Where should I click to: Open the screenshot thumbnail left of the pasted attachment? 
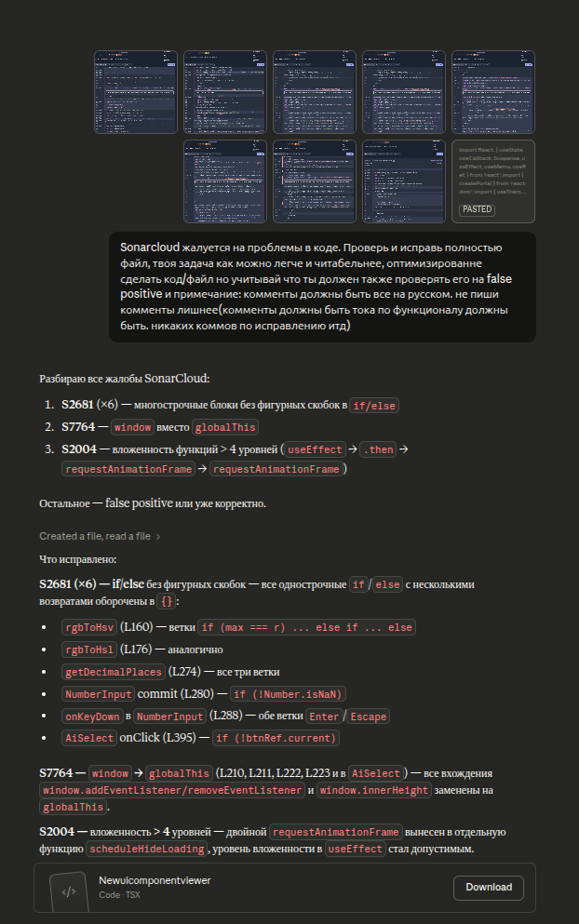(x=404, y=181)
